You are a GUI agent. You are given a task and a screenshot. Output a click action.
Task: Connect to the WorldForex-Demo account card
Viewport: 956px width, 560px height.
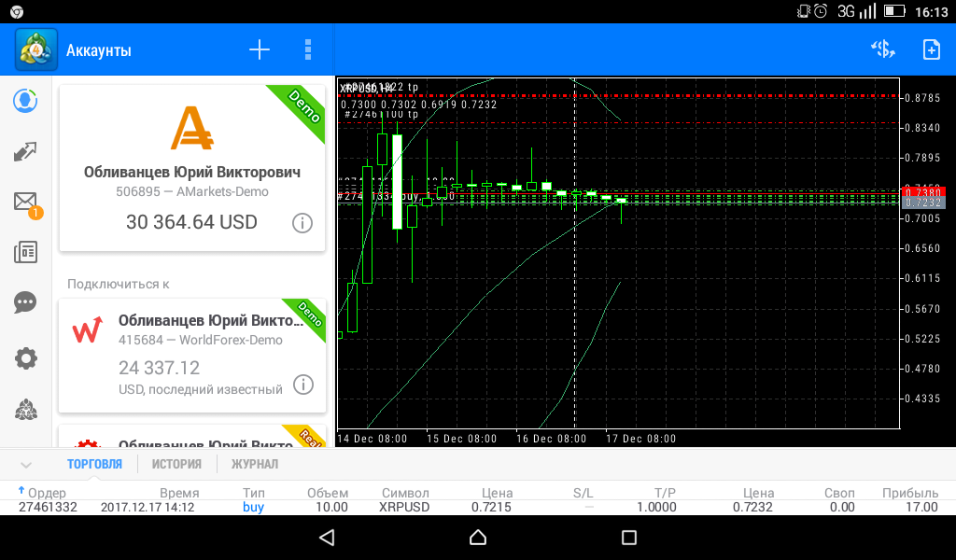tap(192, 356)
